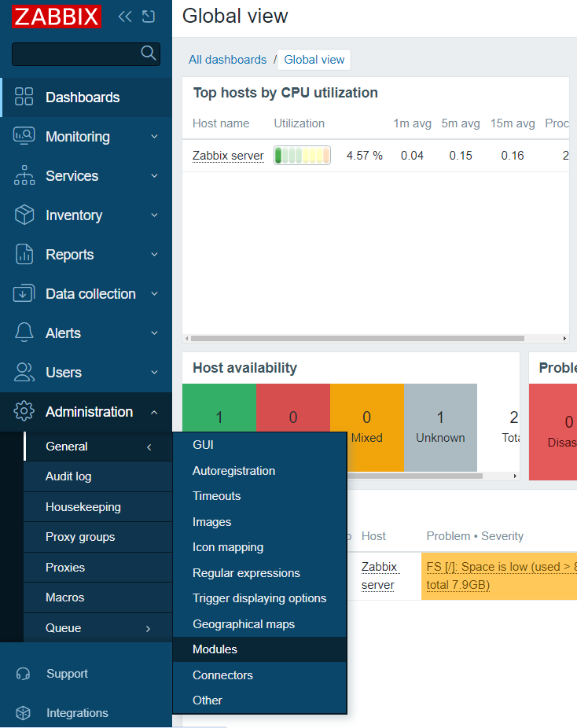Click the sidebar search input field

pos(76,53)
